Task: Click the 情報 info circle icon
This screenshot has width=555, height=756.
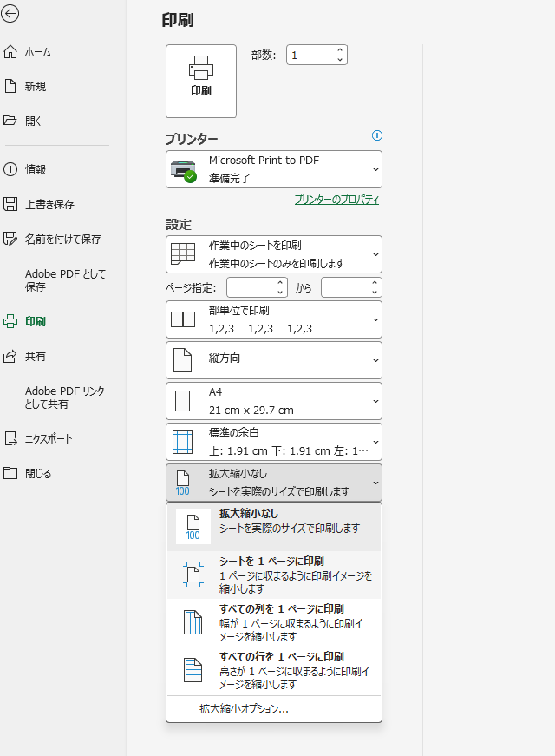Action: tap(10, 169)
